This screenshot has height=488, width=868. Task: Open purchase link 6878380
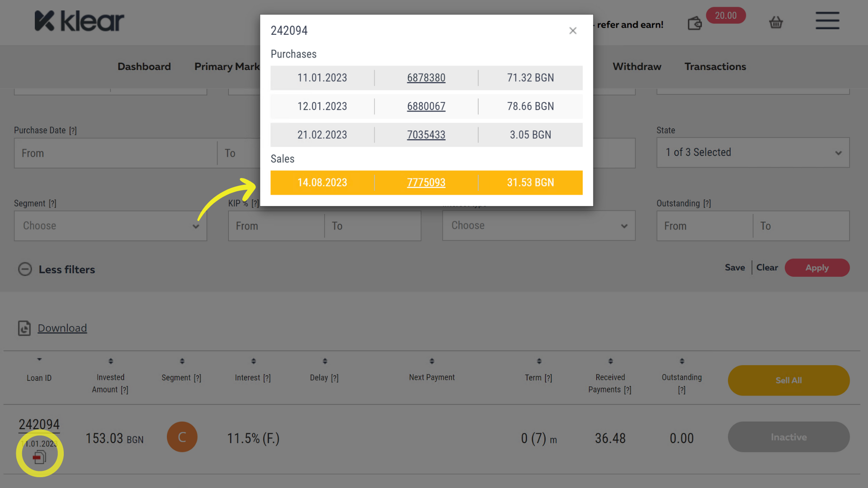[426, 78]
